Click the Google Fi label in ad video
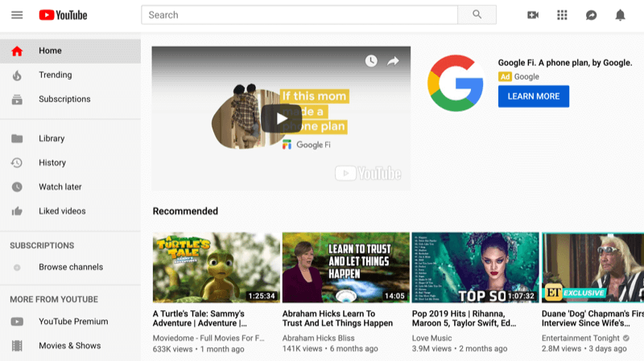The height and width of the screenshot is (361, 644). point(307,145)
